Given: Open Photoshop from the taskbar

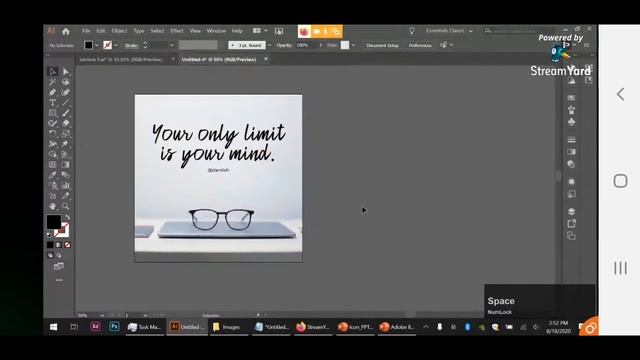Looking at the screenshot, I should coord(114,327).
